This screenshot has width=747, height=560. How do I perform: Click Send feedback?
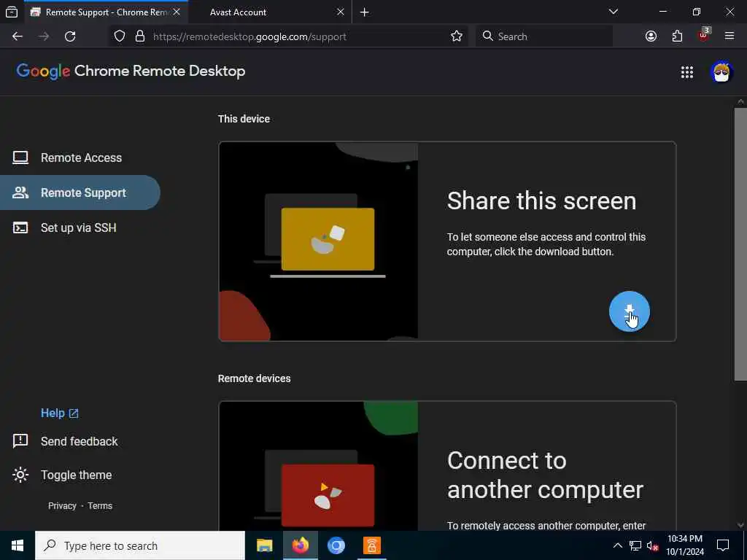pos(79,441)
